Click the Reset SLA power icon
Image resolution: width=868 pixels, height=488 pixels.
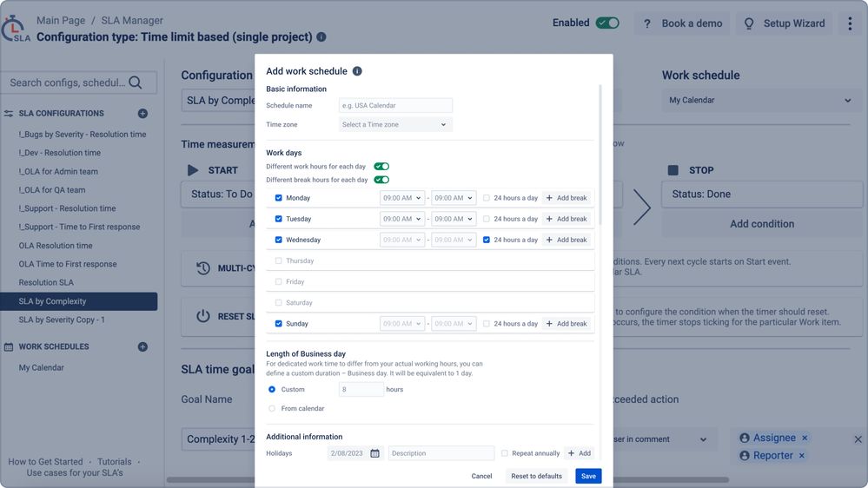point(203,316)
